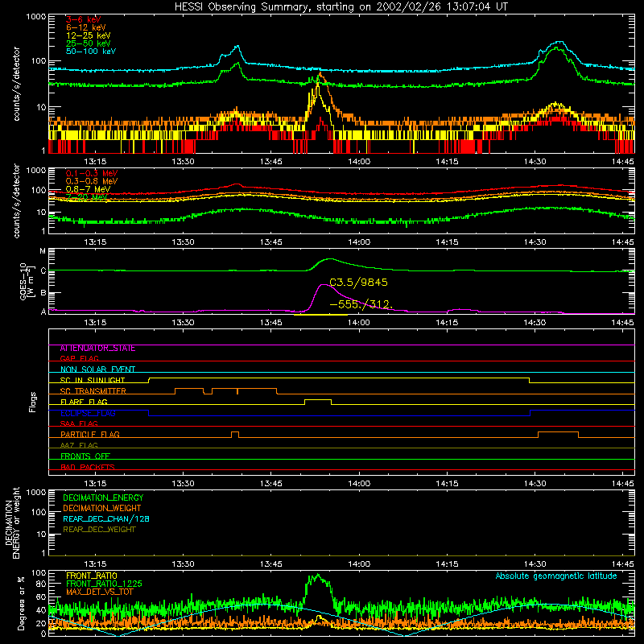Select the 6-12 keV legend label
Image resolution: width=644 pixels, height=644 pixels.
point(86,27)
